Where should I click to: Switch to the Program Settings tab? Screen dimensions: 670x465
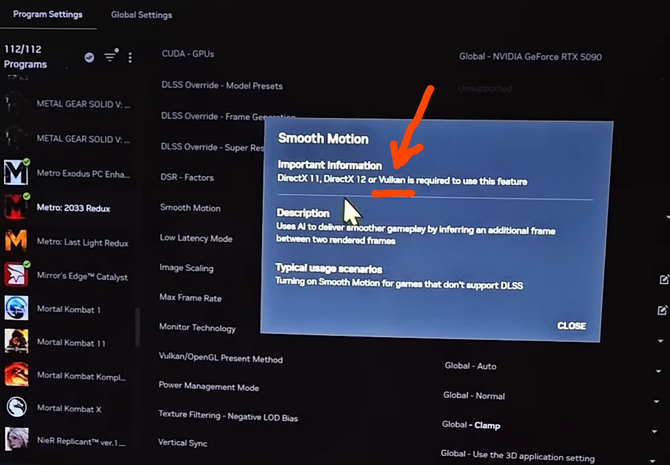pos(47,14)
